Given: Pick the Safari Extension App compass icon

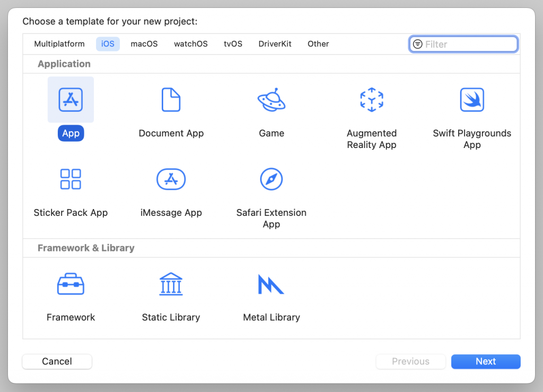Looking at the screenshot, I should click(271, 179).
